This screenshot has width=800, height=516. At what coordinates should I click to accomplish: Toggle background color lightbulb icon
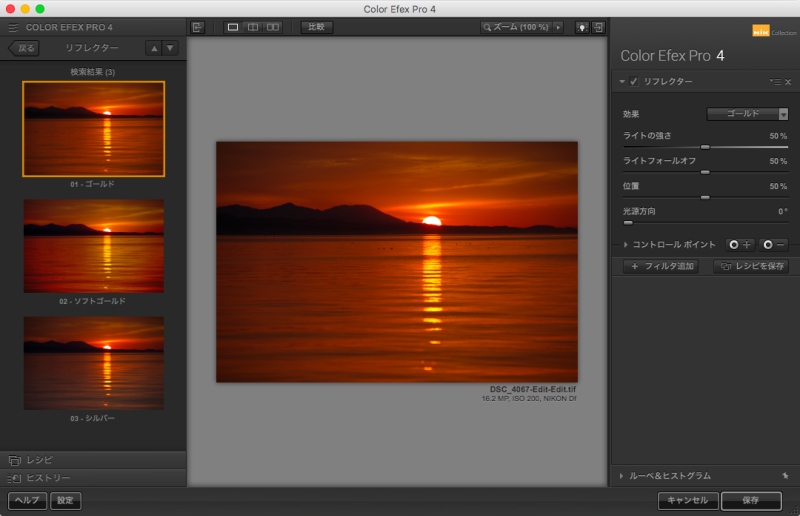(x=582, y=27)
